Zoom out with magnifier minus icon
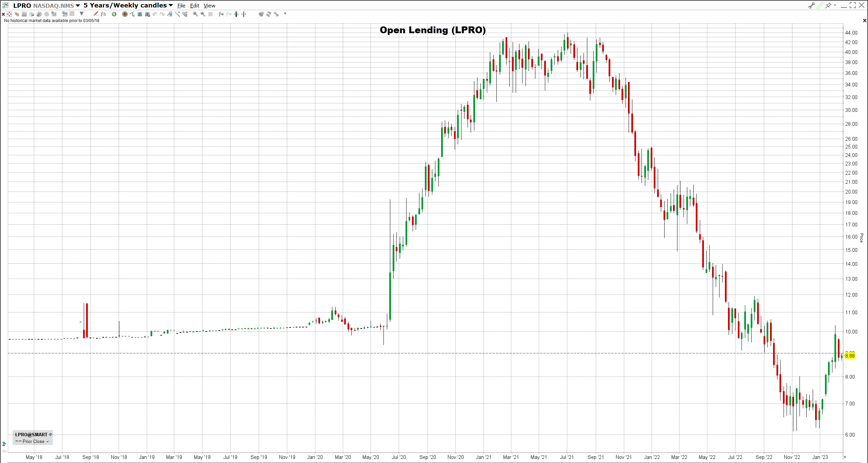The height and width of the screenshot is (463, 868). click(203, 14)
